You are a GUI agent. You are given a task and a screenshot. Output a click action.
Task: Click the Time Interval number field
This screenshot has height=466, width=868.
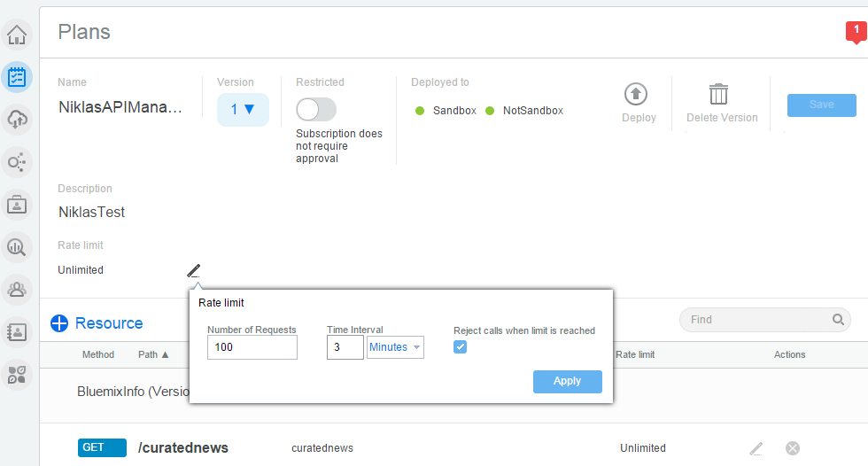pos(345,347)
